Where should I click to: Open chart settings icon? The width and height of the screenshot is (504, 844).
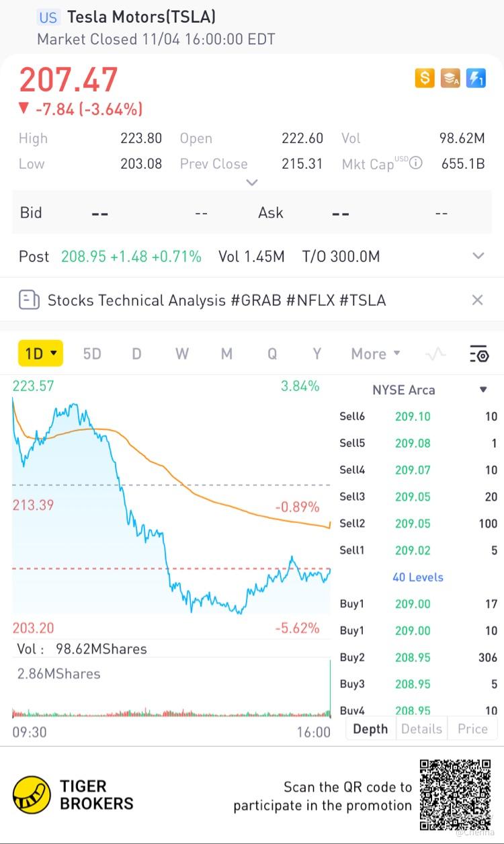478,353
